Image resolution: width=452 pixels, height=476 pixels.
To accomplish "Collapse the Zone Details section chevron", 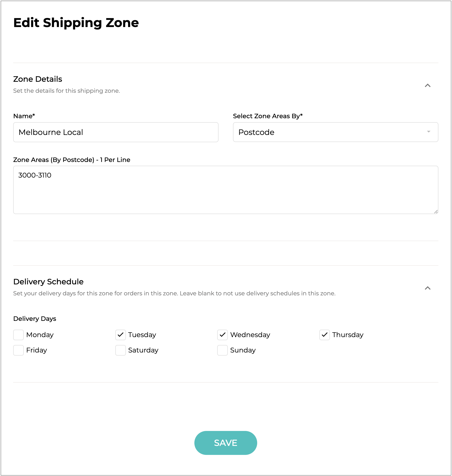I will [x=427, y=86].
